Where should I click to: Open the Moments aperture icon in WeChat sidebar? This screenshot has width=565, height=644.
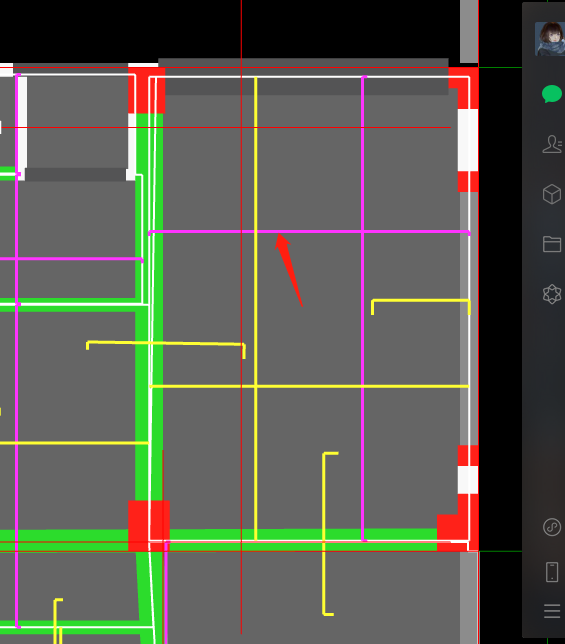click(552, 294)
